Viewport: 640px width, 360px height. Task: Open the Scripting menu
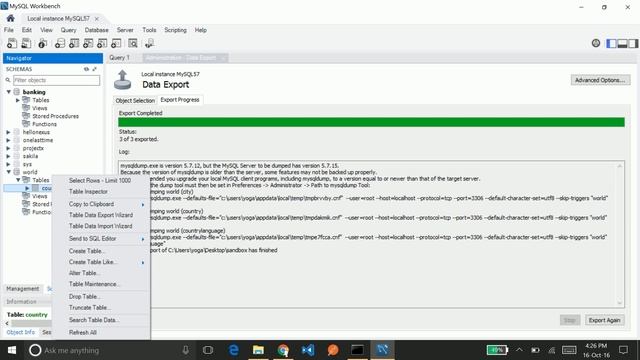(176, 30)
